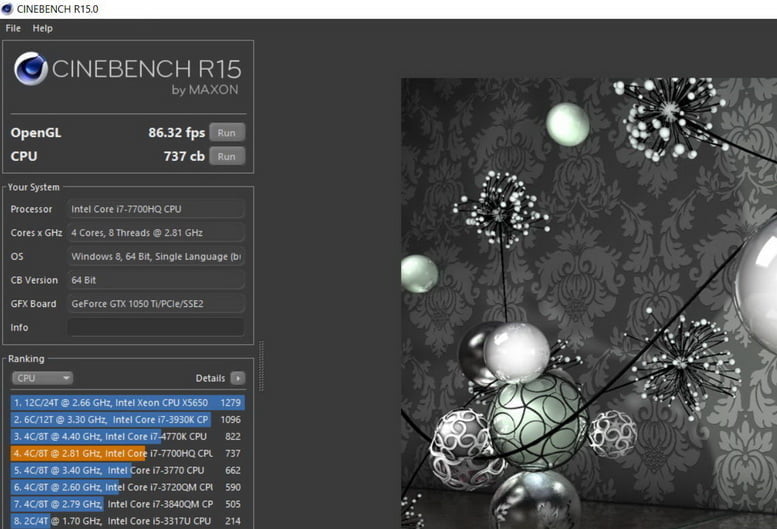
Task: Open the CPU ranking type dropdown
Action: (x=42, y=378)
